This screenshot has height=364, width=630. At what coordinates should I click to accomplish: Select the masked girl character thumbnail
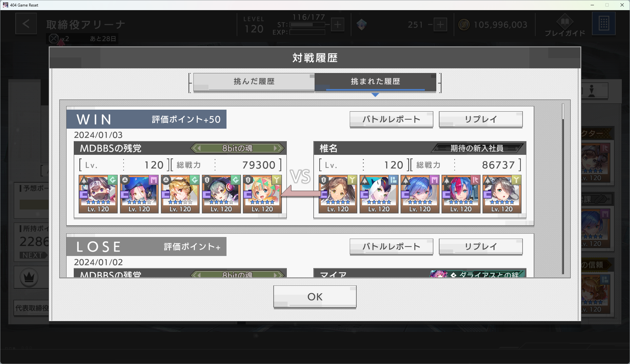(x=98, y=194)
